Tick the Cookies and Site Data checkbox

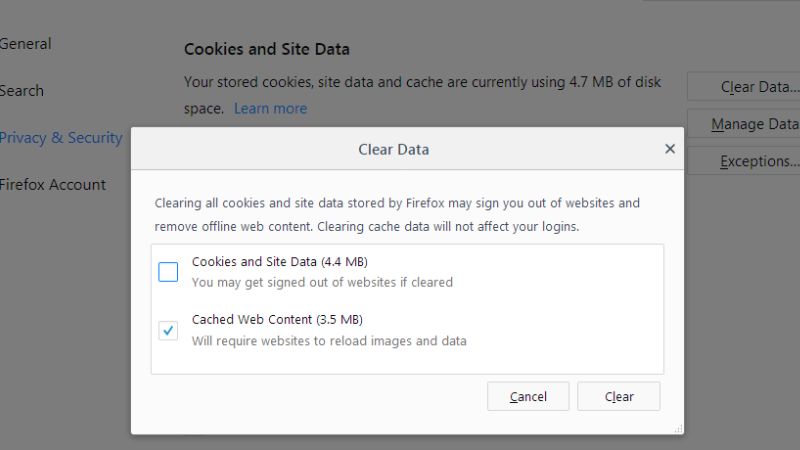point(168,272)
